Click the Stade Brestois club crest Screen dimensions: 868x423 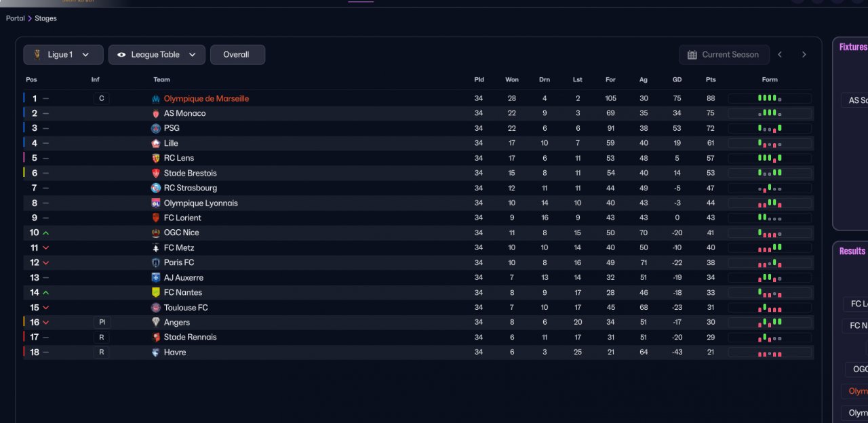[156, 174]
